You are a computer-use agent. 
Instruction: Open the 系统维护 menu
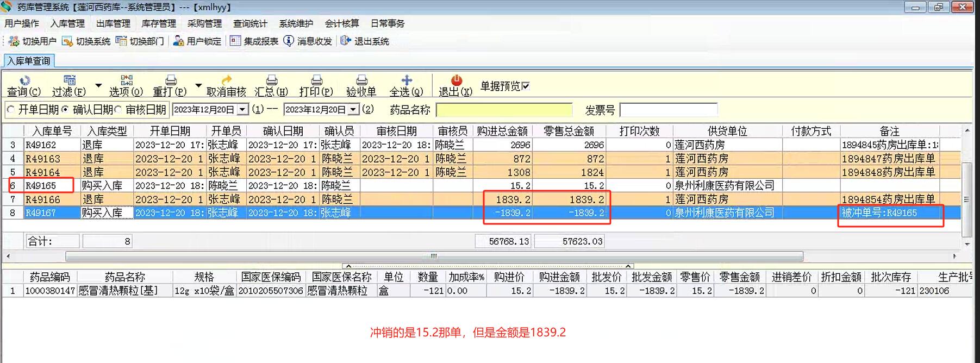coord(296,23)
